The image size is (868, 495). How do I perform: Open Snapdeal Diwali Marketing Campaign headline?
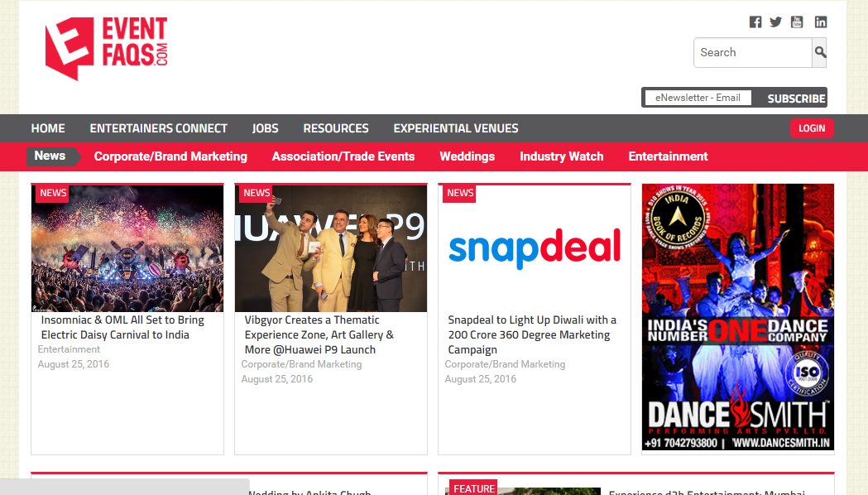point(531,335)
